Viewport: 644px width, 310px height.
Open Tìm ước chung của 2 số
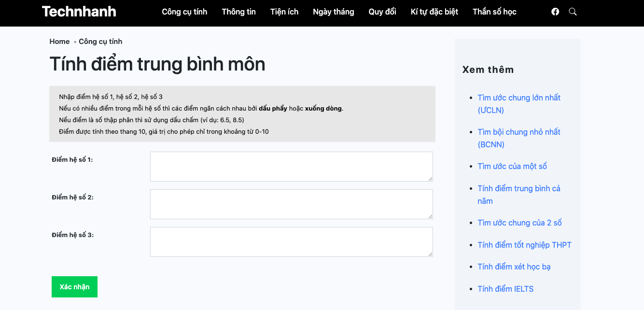[519, 223]
